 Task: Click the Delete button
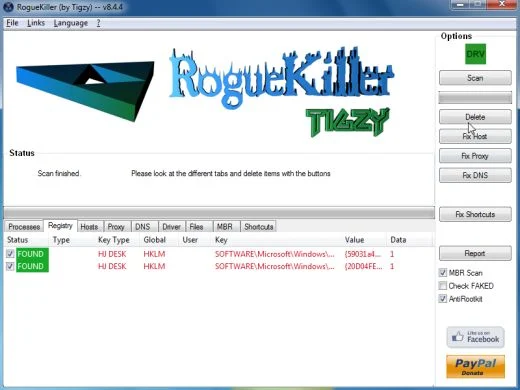click(x=475, y=117)
